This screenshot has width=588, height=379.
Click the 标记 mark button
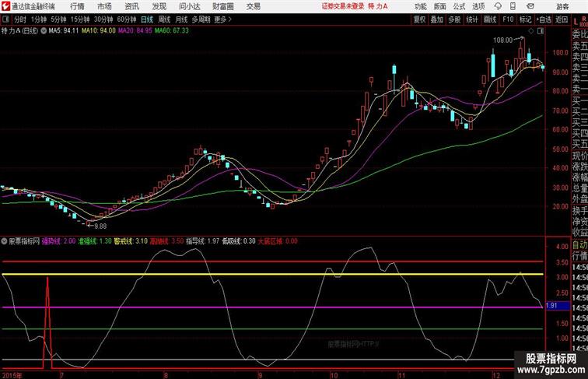click(x=525, y=19)
